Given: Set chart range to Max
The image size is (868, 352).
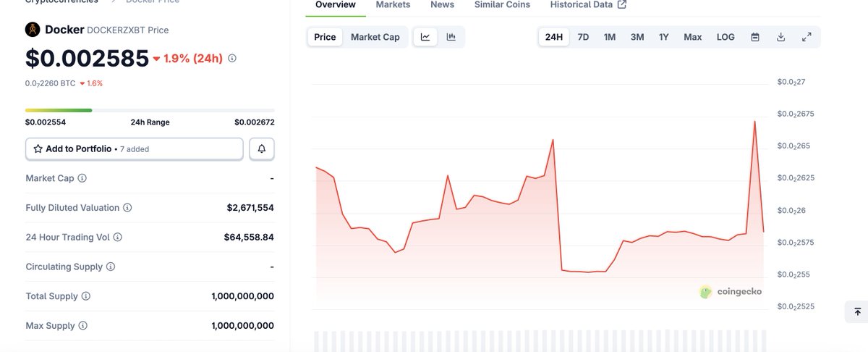Looking at the screenshot, I should [693, 37].
